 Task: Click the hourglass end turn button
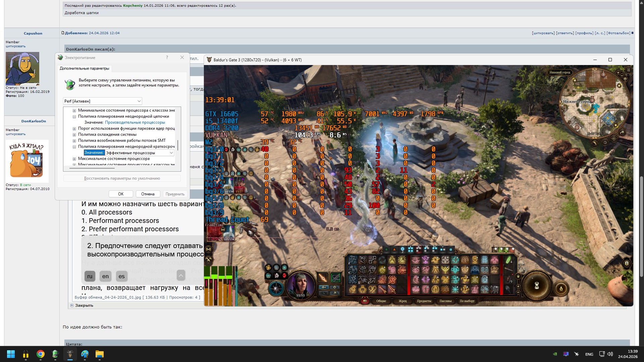click(537, 286)
